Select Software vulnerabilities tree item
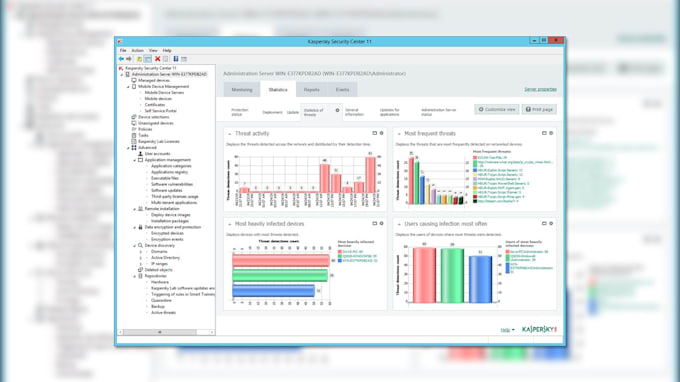 click(x=173, y=184)
